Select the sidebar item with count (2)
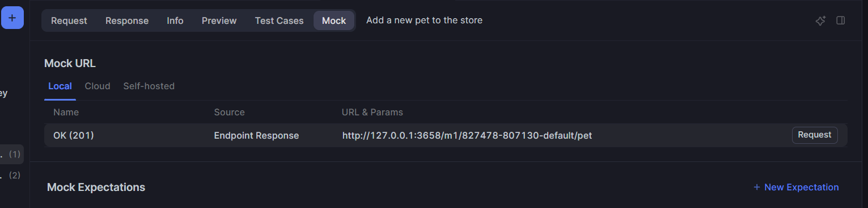 12,175
